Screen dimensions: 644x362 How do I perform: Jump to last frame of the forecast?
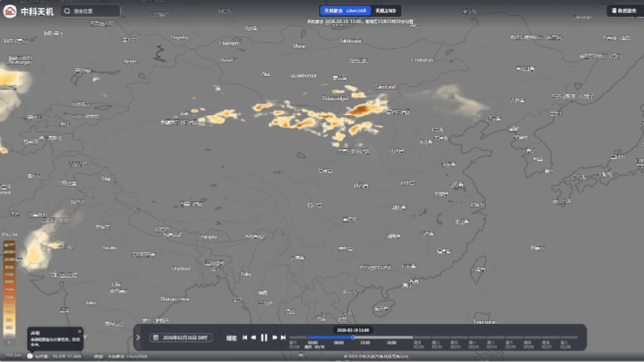point(283,338)
